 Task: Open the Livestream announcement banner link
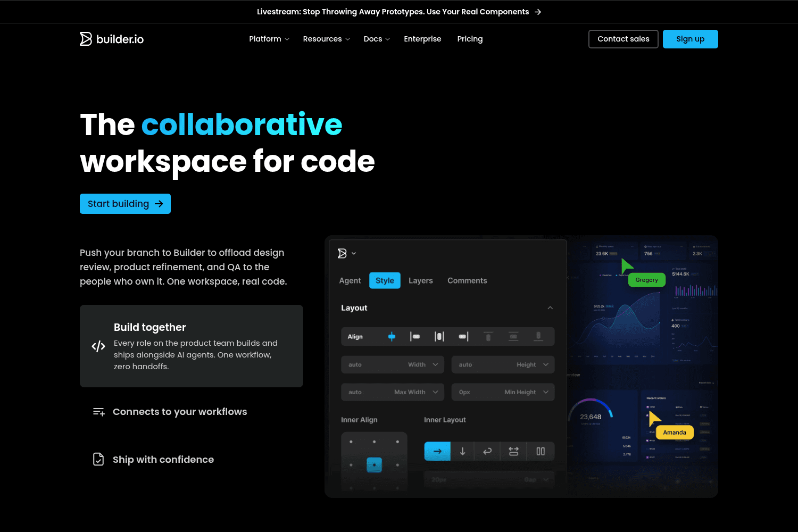coord(399,12)
